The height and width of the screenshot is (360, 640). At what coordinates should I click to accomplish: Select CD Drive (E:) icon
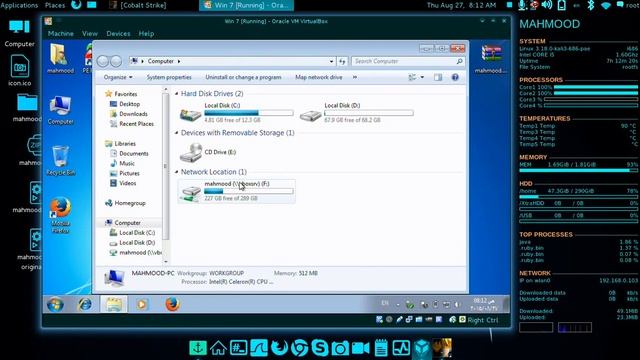point(191,153)
